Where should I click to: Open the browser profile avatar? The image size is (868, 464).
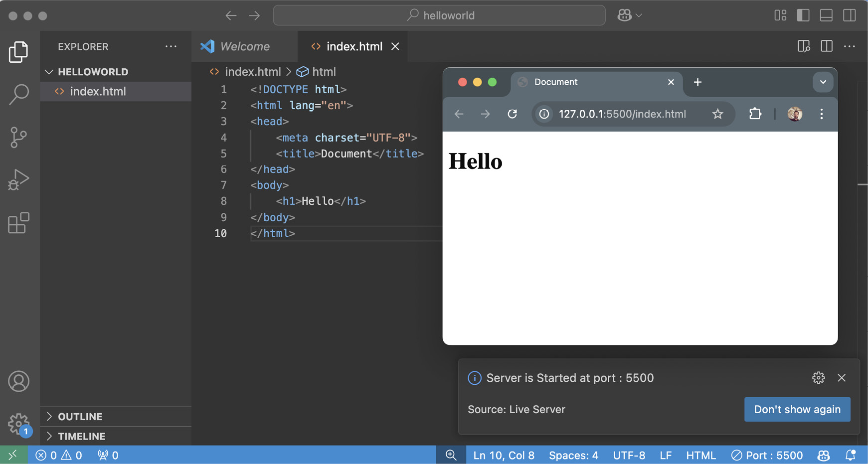pos(795,114)
